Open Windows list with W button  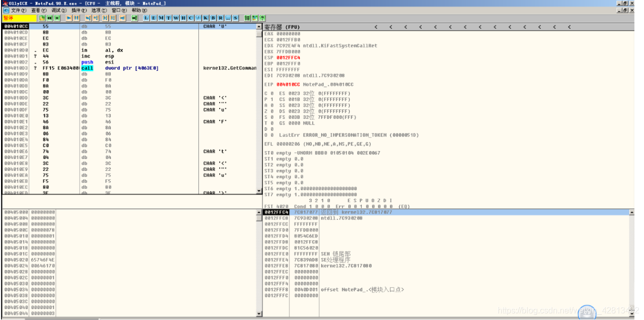pyautogui.click(x=176, y=18)
